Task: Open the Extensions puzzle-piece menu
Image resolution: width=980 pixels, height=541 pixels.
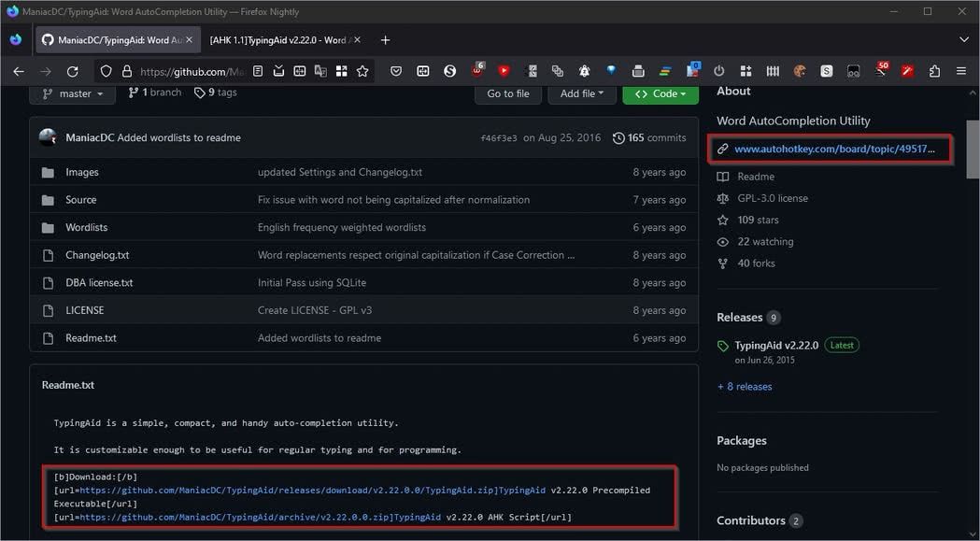Action: click(x=934, y=71)
